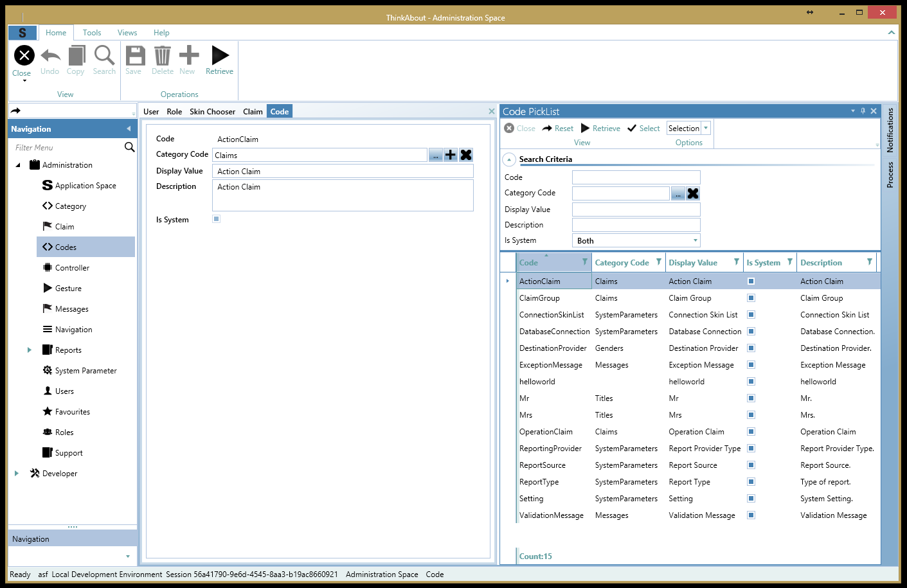Screen dimensions: 907x588
Task: Click Reset in Code PickList toolbar
Action: 557,129
